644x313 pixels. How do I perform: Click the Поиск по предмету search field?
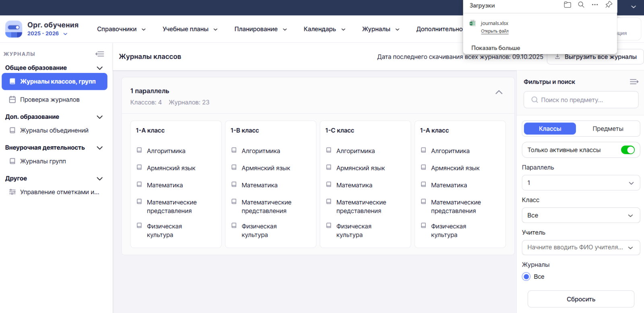(580, 100)
